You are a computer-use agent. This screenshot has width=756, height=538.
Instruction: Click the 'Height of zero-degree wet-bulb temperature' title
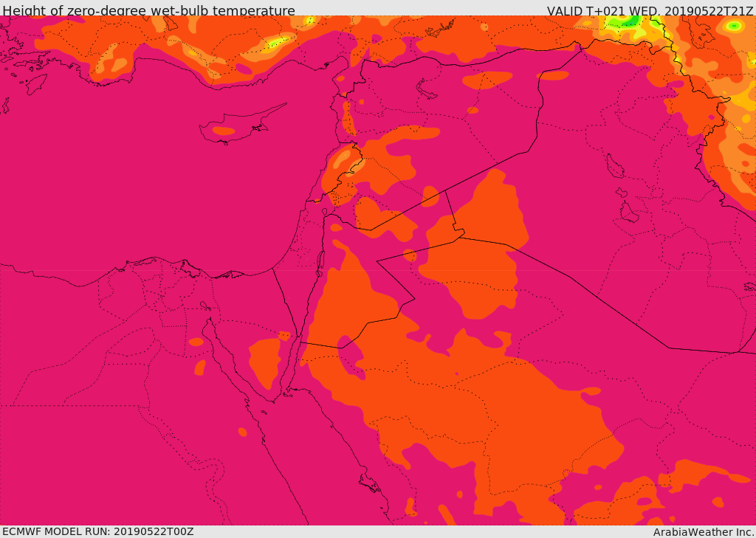pos(148,10)
